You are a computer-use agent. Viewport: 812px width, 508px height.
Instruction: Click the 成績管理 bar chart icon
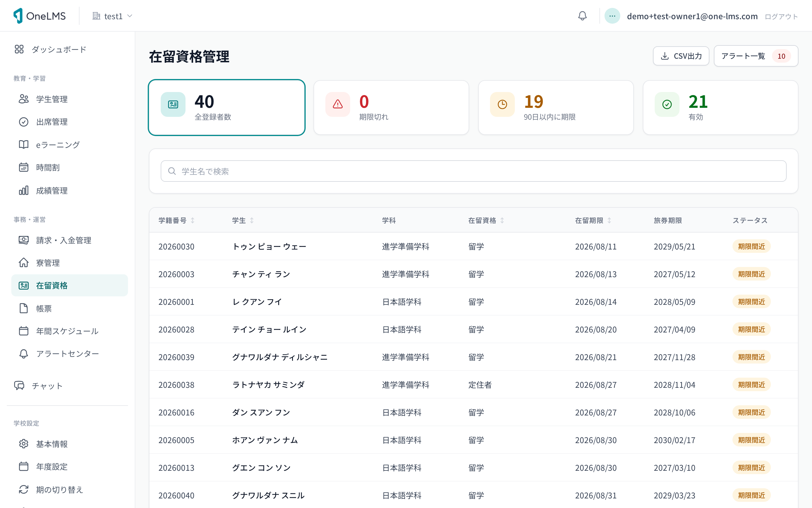point(23,190)
